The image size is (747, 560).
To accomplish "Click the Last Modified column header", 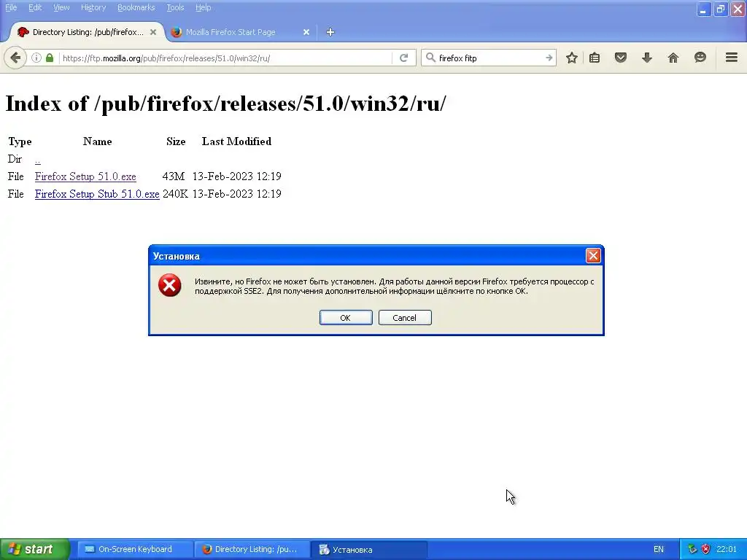I will click(236, 141).
